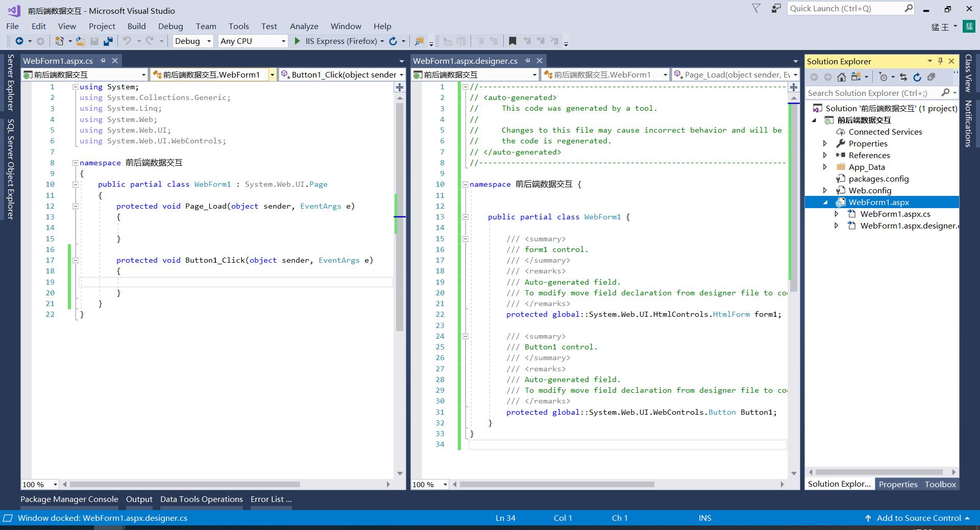
Task: Click Collapse All in Solution Explorer
Action: click(x=931, y=77)
